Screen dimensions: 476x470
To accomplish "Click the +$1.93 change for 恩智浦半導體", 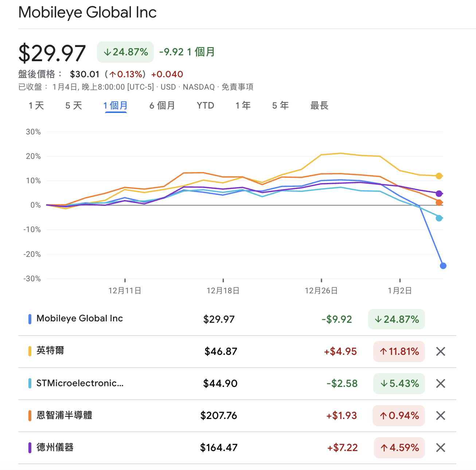I will click(x=342, y=416).
